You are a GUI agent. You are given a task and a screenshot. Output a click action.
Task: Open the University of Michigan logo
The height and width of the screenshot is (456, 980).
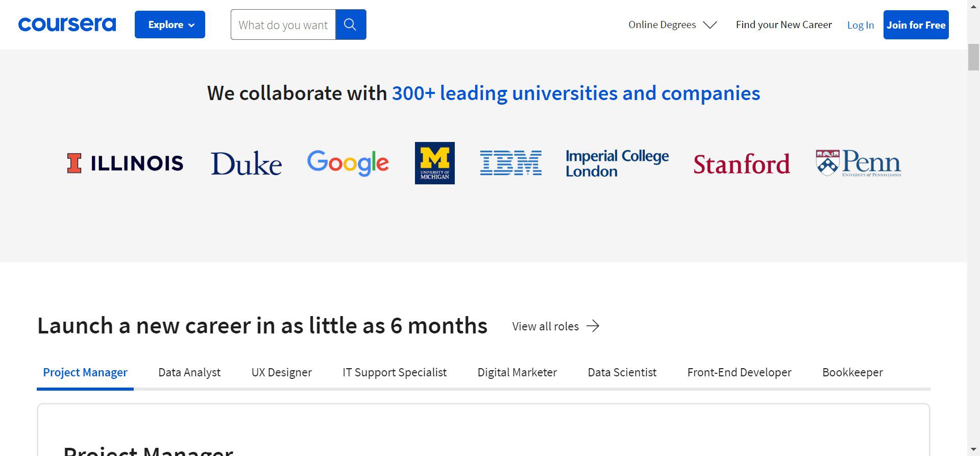tap(434, 163)
